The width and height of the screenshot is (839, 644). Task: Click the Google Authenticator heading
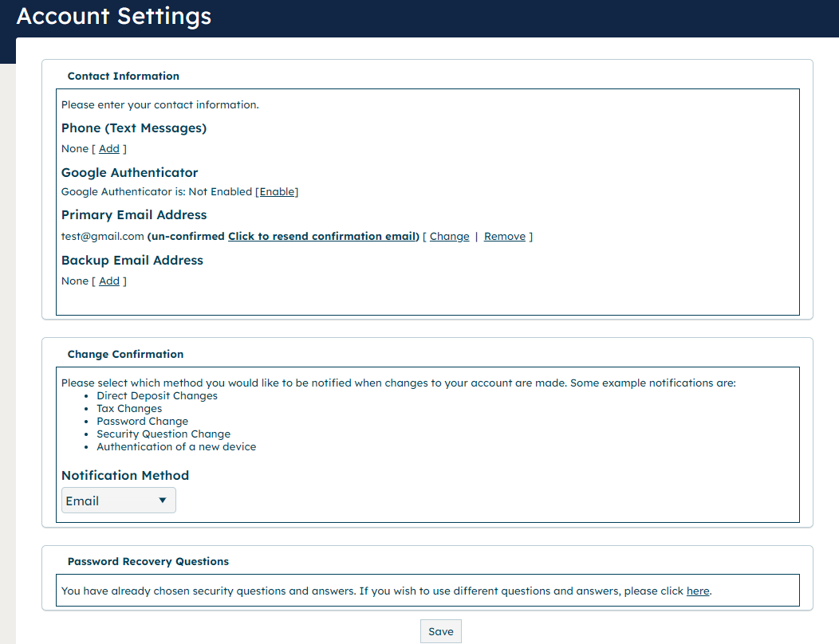(x=129, y=173)
